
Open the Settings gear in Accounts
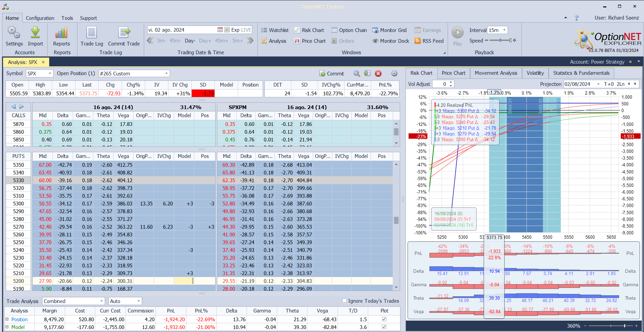point(14,32)
